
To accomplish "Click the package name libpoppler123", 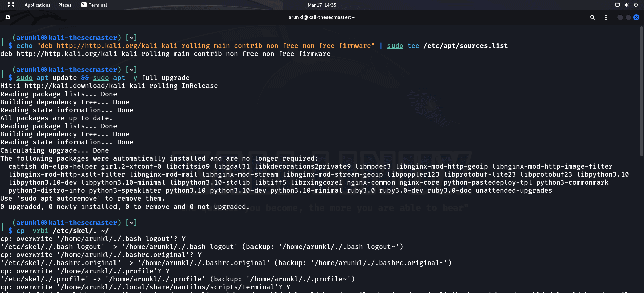I will pyautogui.click(x=413, y=174).
